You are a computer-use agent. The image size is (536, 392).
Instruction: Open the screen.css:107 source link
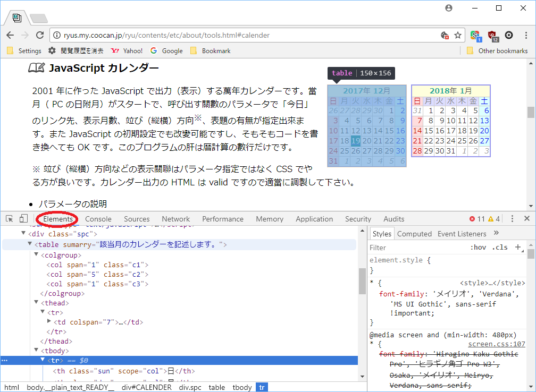(496, 344)
